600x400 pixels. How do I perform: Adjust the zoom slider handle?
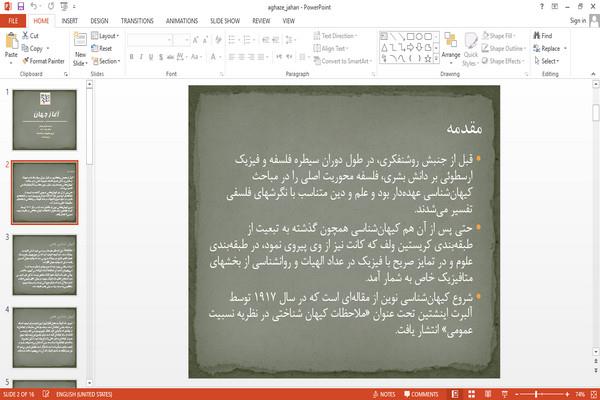click(537, 394)
